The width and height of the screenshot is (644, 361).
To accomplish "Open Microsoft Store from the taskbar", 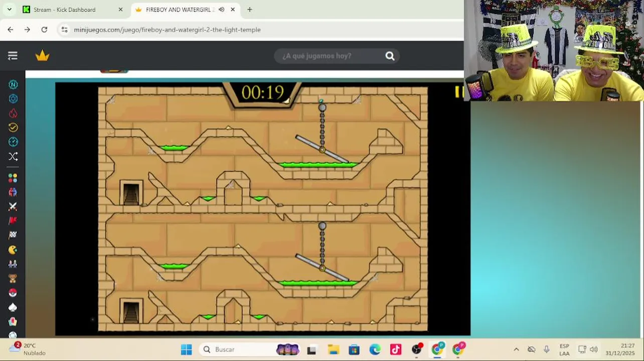I will 354,349.
